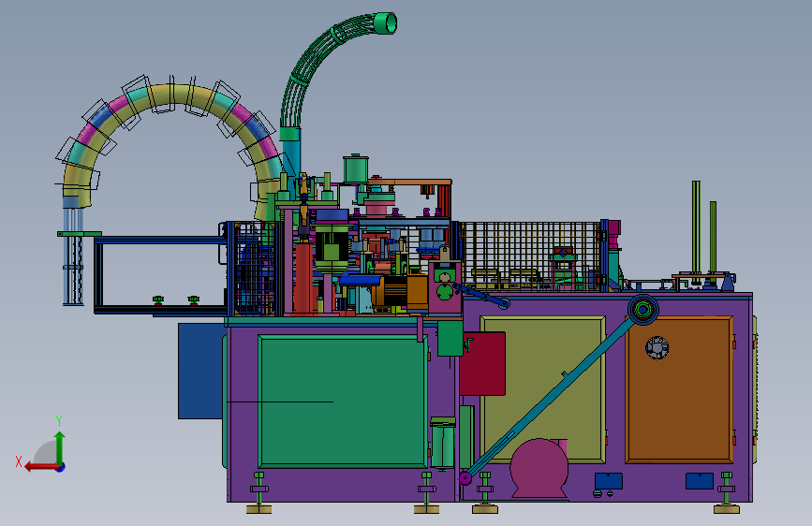The height and width of the screenshot is (526, 812).
Task: Select the green end cap of the curved tube
Action: pyautogui.click(x=385, y=23)
